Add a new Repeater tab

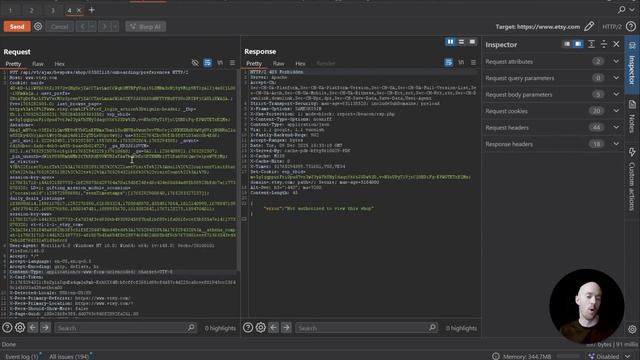(91, 10)
